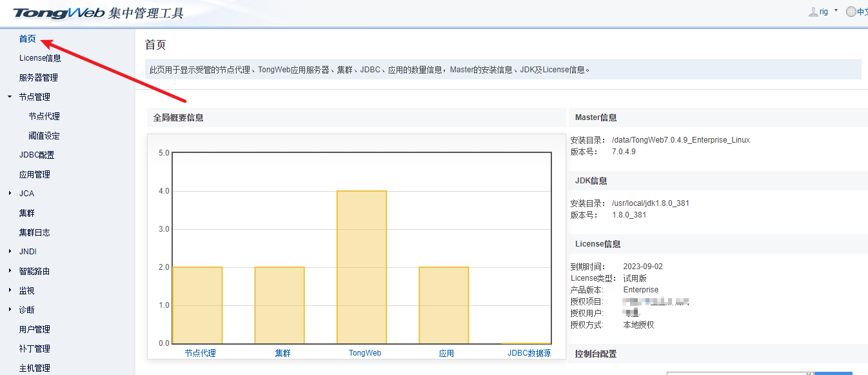Click the globe language icon
The image size is (868, 375).
point(851,12)
